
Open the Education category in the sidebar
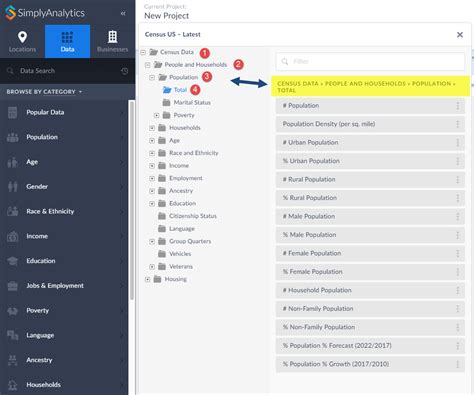pyautogui.click(x=65, y=261)
